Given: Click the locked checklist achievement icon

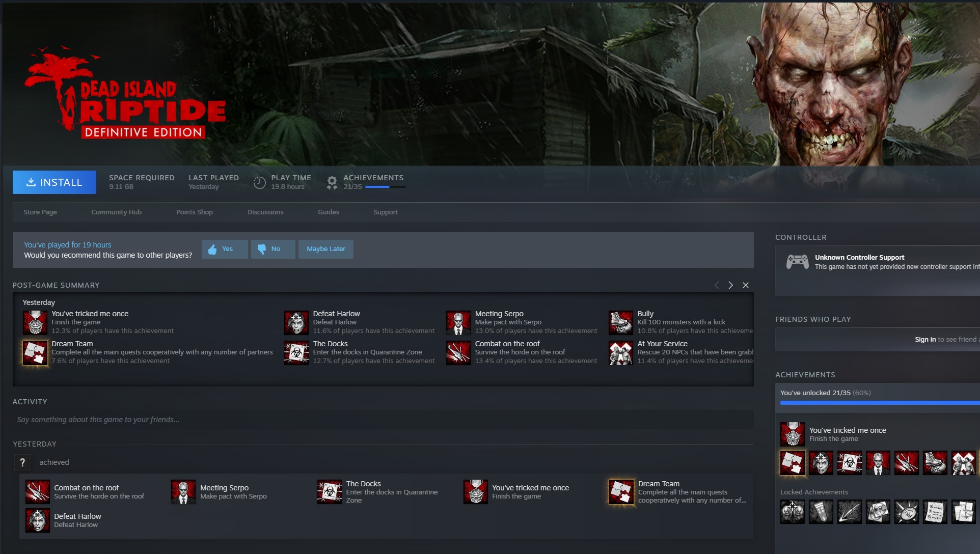Looking at the screenshot, I should pyautogui.click(x=935, y=512).
